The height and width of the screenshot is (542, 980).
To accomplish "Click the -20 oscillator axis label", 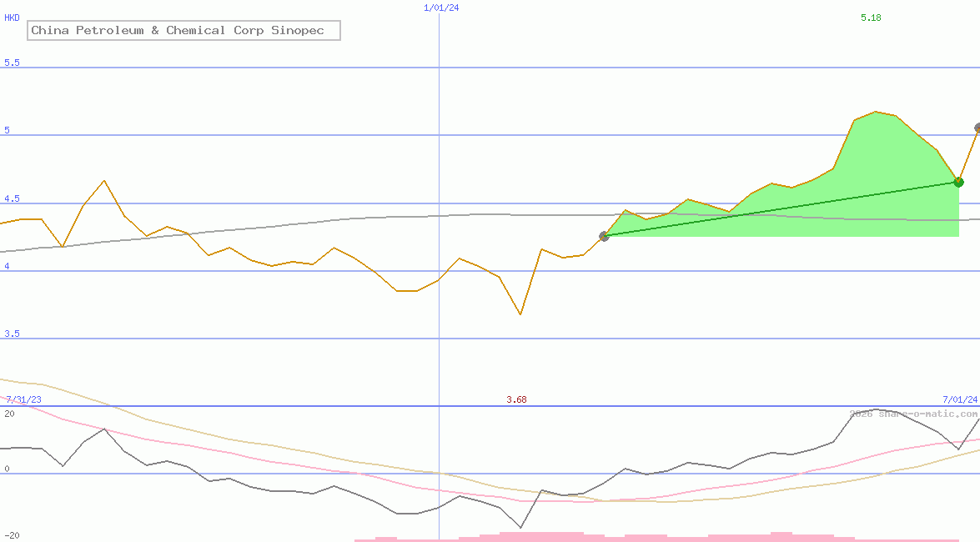I will (12, 536).
